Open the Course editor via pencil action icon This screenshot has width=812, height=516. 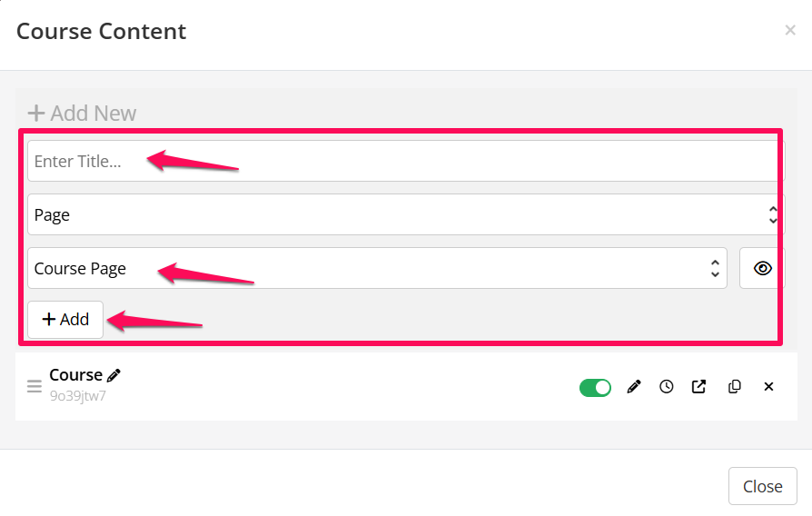click(x=634, y=387)
